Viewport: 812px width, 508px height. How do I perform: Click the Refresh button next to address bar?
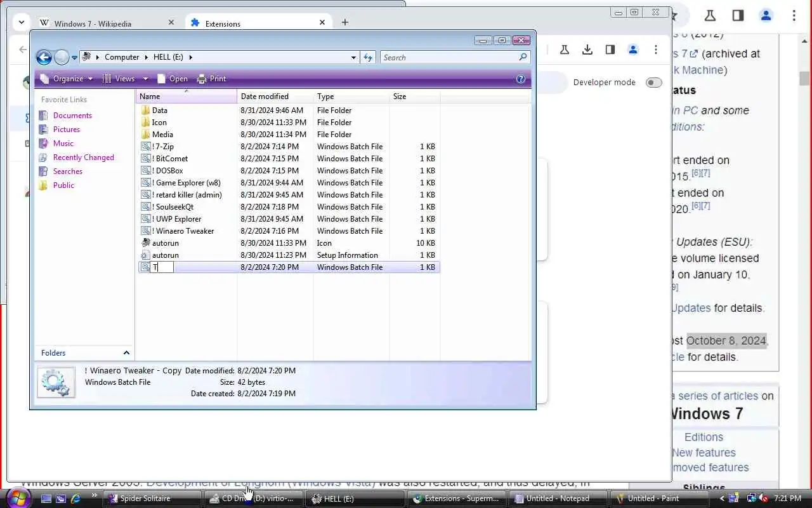368,57
